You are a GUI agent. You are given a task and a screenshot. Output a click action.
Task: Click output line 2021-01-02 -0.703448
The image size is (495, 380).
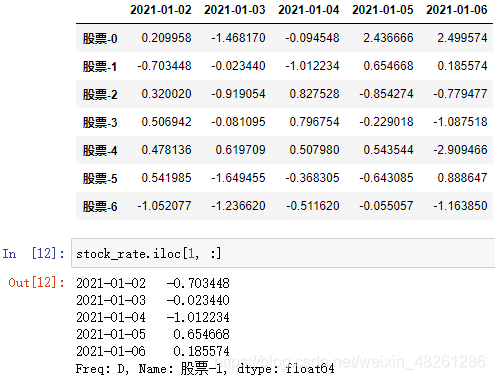click(153, 283)
